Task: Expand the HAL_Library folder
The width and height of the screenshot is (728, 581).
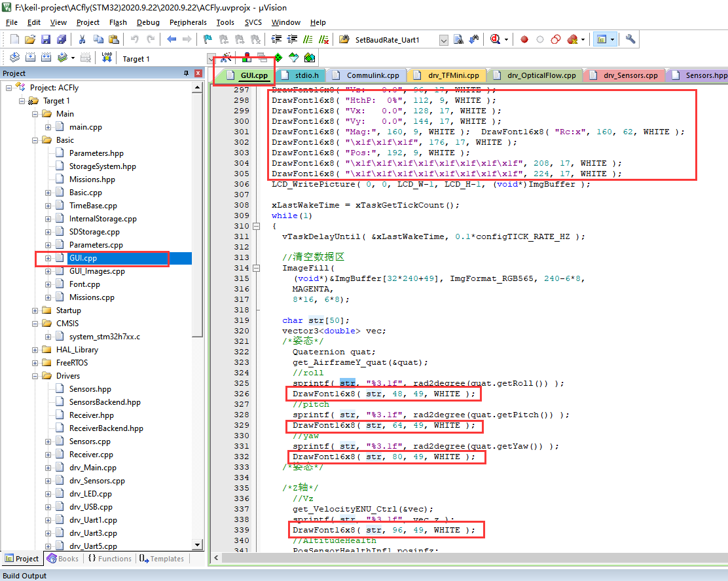Action: tap(35, 350)
